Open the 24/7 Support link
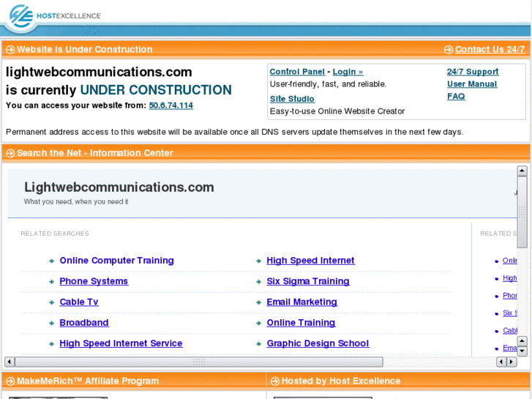The width and height of the screenshot is (532, 399). [473, 72]
